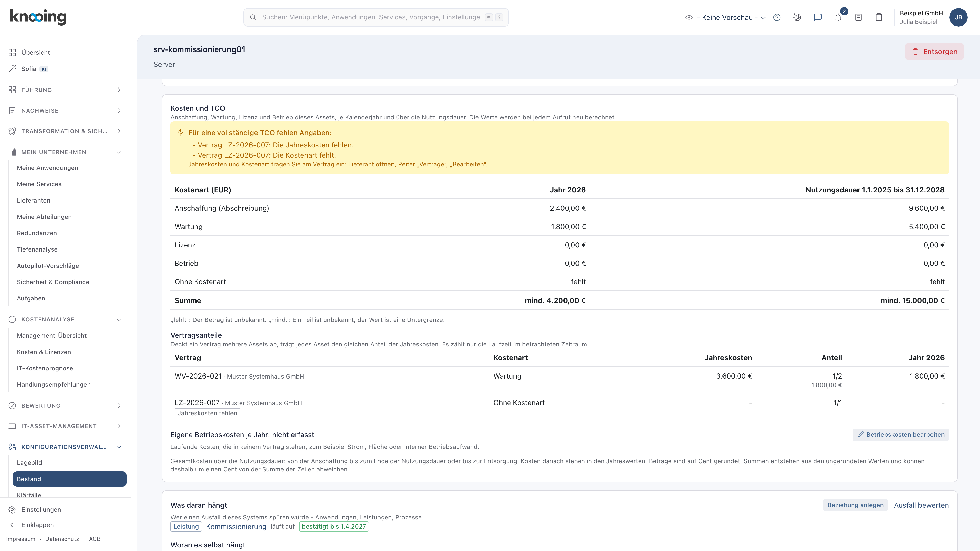Click the Bewertung checkmark icon
Image resolution: width=980 pixels, height=551 pixels.
[x=12, y=406]
